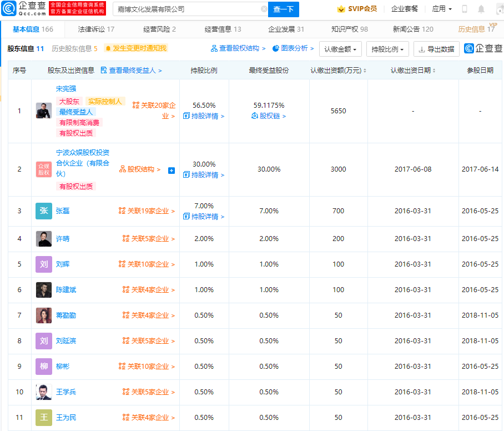
Task: Click the 企查查 logo at top-left
Action: [23, 8]
